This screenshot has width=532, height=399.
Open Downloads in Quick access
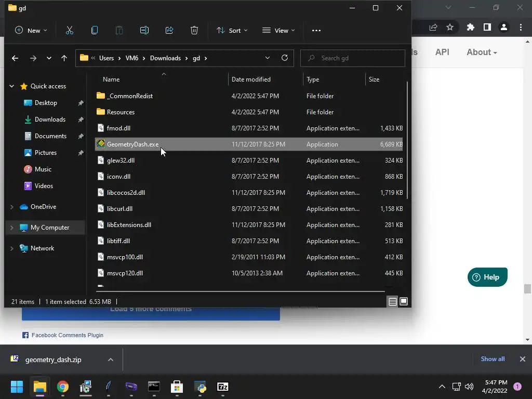pos(50,119)
